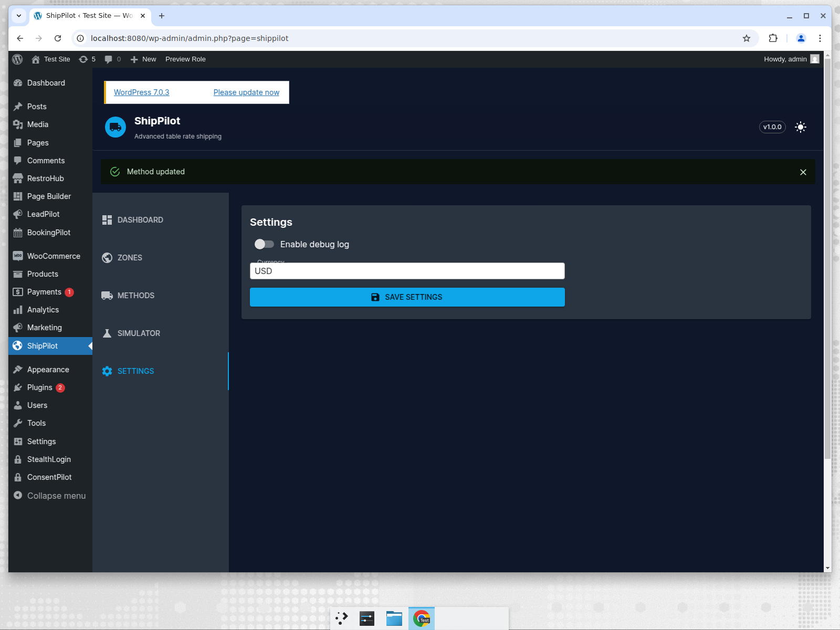Open the Marketing menu

[x=50, y=328]
